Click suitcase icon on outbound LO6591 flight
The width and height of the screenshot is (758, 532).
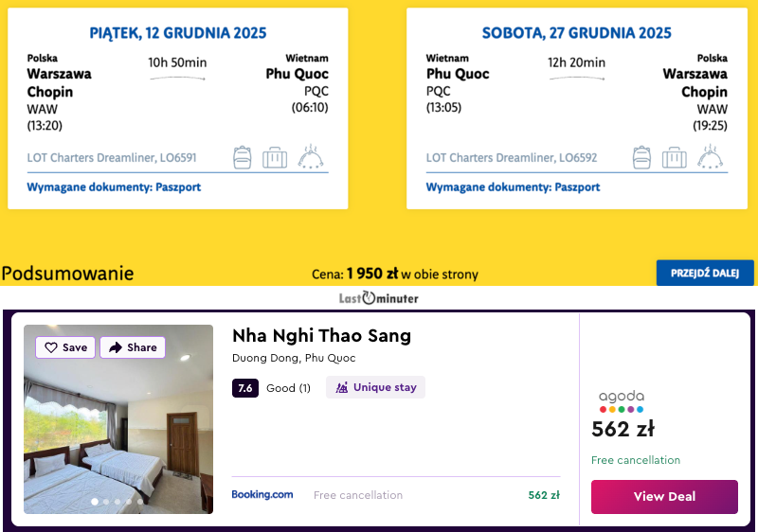tap(275, 157)
